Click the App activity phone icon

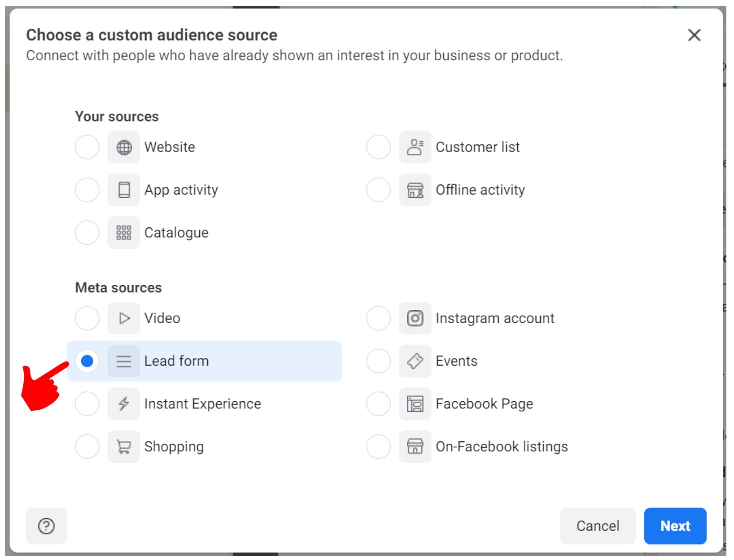[x=124, y=190]
